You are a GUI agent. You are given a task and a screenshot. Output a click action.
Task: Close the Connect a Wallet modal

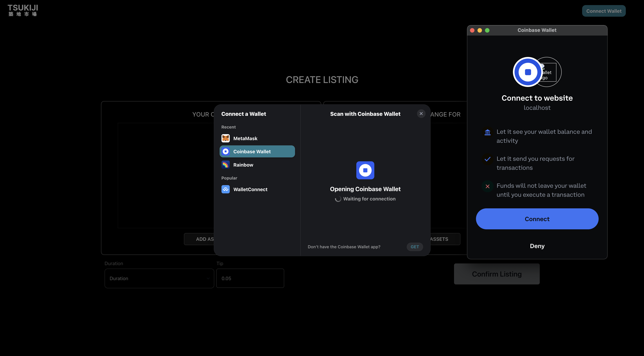(x=421, y=114)
